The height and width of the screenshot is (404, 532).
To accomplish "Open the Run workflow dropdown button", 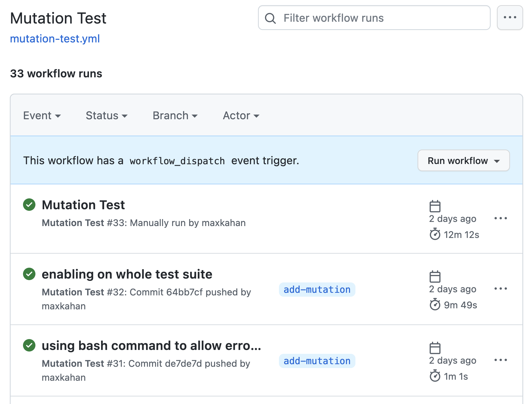I will click(463, 161).
